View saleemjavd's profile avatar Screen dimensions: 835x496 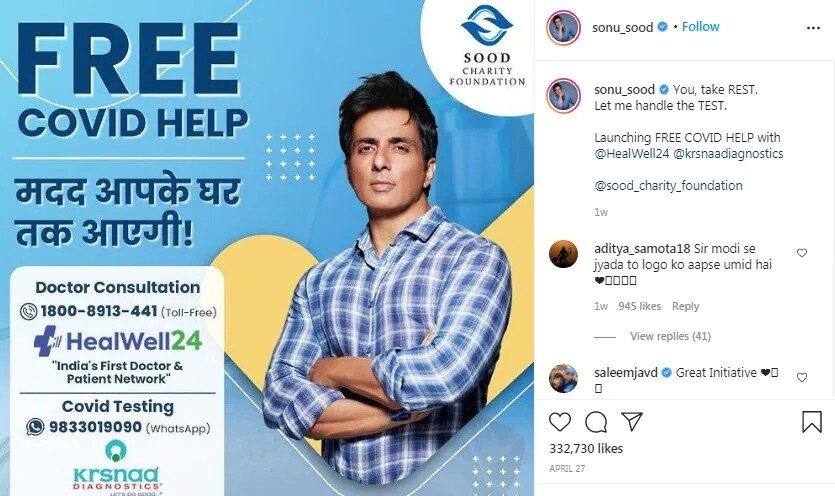click(563, 378)
